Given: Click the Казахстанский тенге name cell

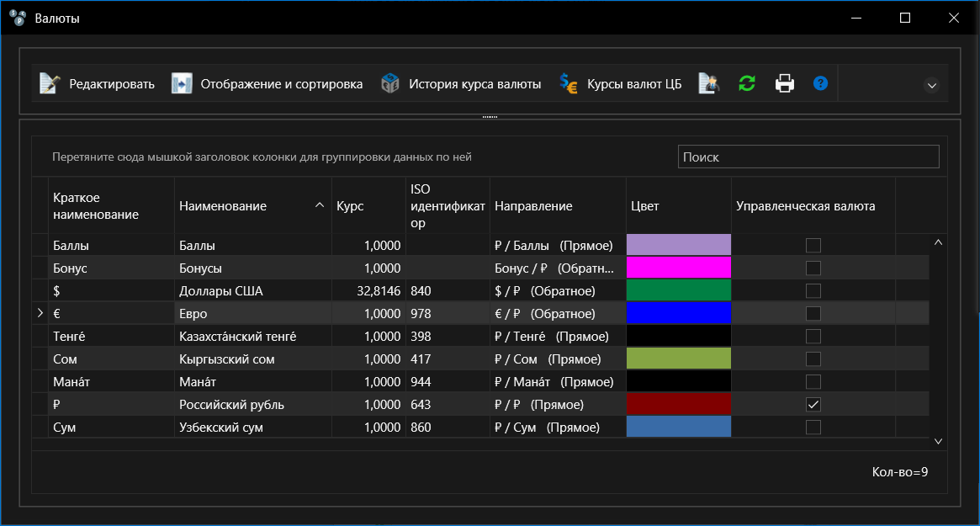Looking at the screenshot, I should click(x=252, y=337).
